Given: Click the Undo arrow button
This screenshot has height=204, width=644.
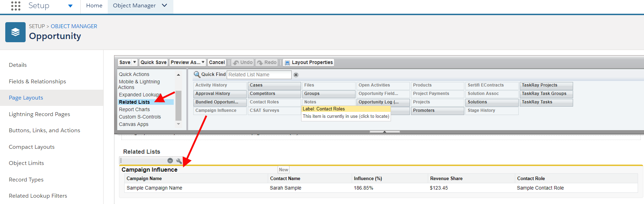Looking at the screenshot, I should click(x=243, y=63).
